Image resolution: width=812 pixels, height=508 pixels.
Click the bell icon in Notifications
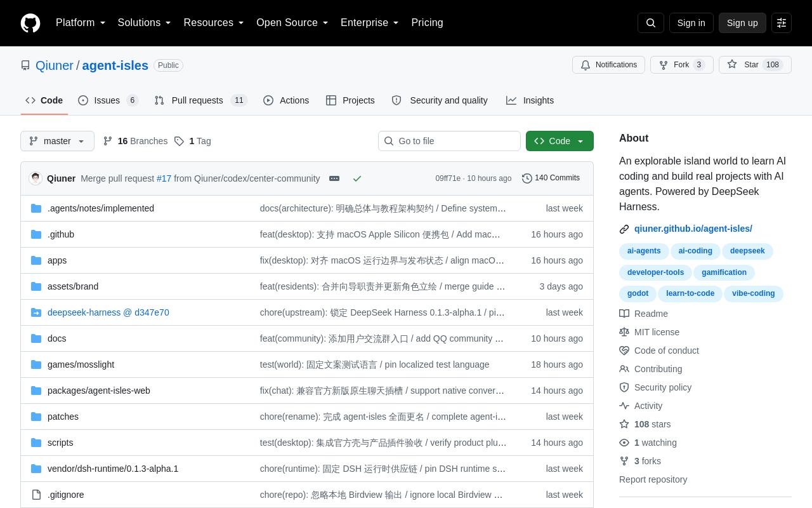586,65
